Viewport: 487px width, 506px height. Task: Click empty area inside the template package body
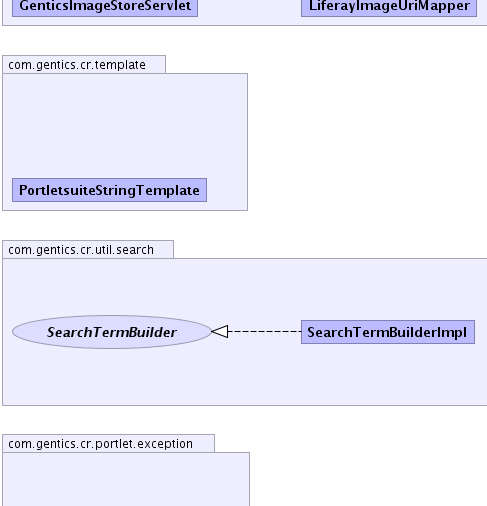coord(125,125)
